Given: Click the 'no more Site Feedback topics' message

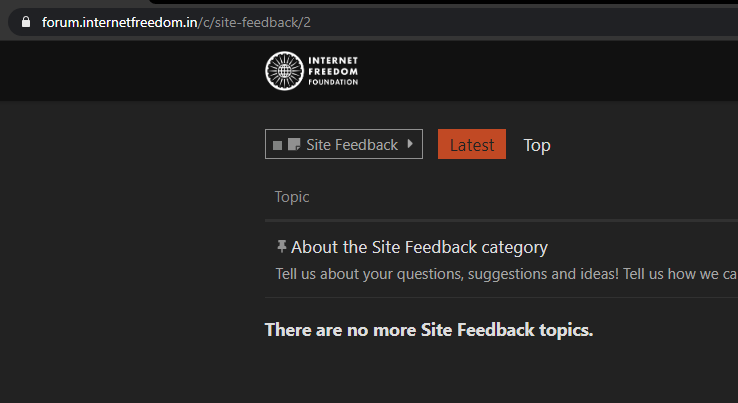Looking at the screenshot, I should coord(428,330).
